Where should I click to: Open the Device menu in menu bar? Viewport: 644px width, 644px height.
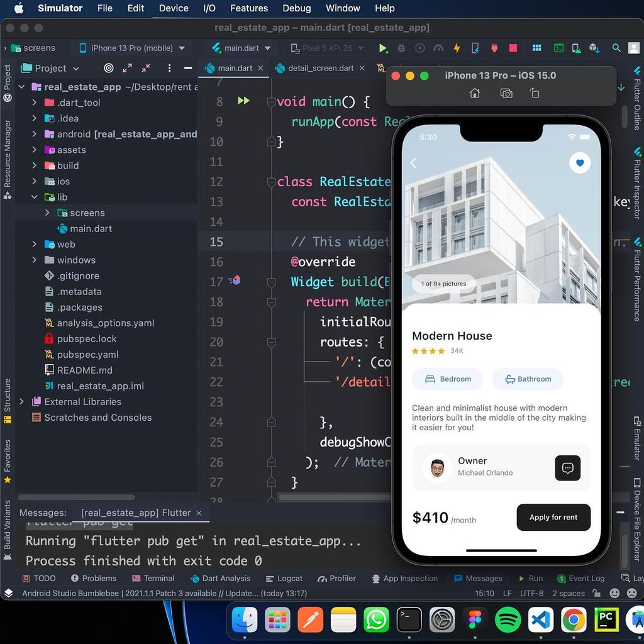coord(174,8)
